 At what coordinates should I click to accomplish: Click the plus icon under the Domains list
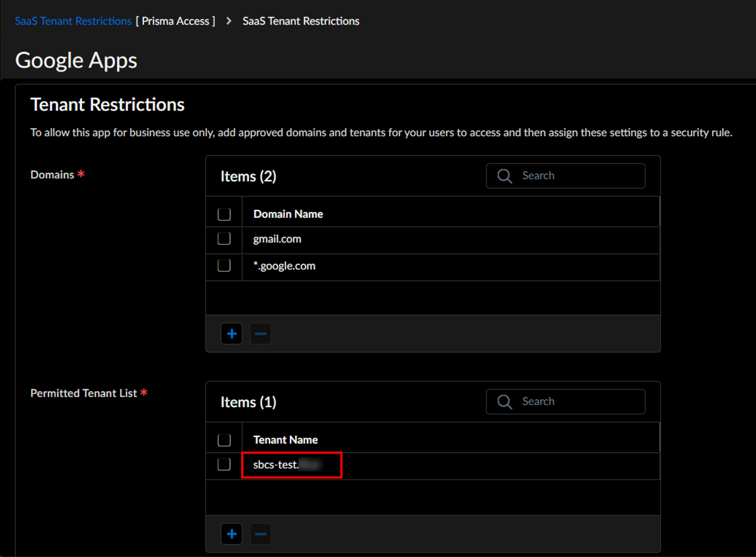coord(231,334)
